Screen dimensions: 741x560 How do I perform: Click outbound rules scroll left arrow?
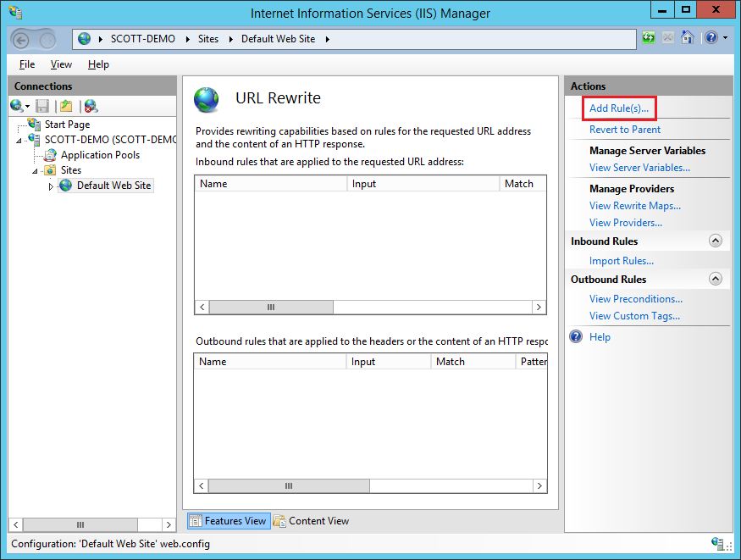(x=202, y=485)
